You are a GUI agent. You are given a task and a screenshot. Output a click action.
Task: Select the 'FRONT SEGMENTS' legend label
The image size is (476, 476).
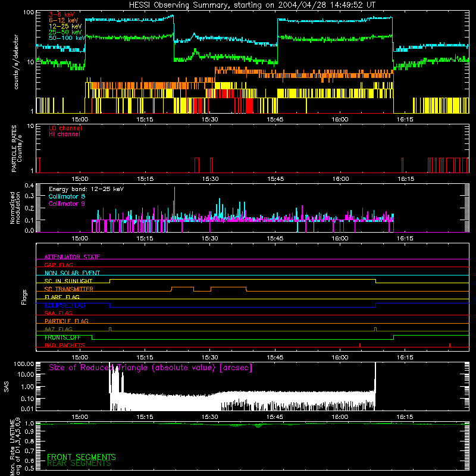(82, 457)
